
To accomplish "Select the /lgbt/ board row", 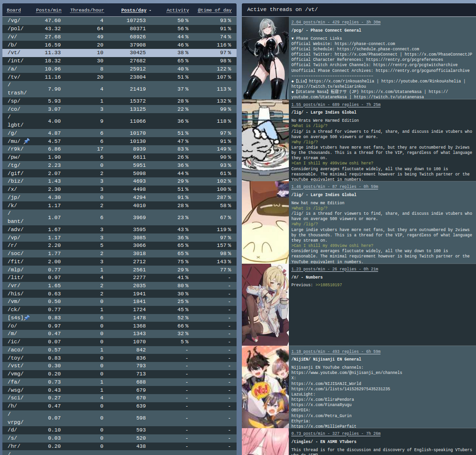I will pos(119,121).
